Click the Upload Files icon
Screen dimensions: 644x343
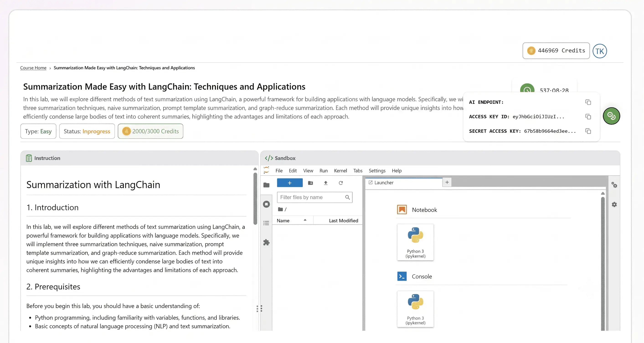tap(325, 183)
